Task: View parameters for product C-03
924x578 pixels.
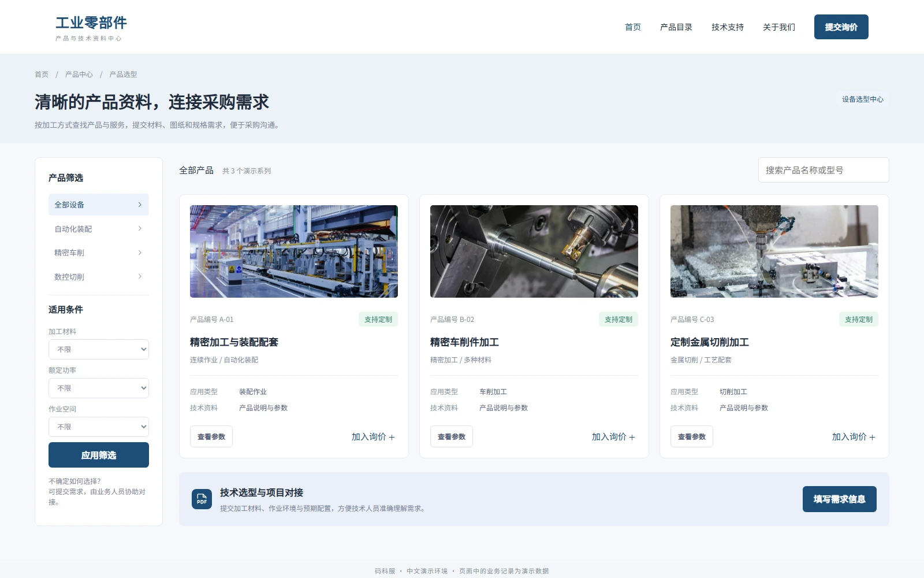Action: point(692,436)
